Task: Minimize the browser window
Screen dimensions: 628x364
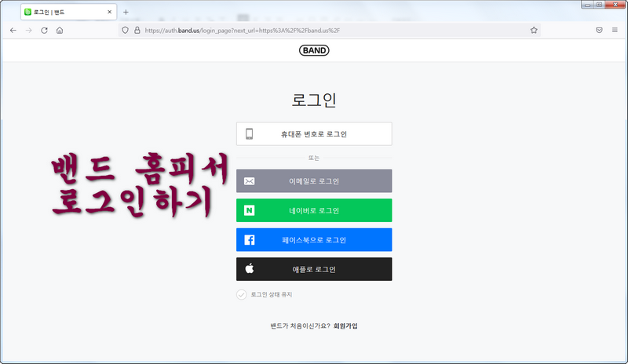Action: [587, 5]
